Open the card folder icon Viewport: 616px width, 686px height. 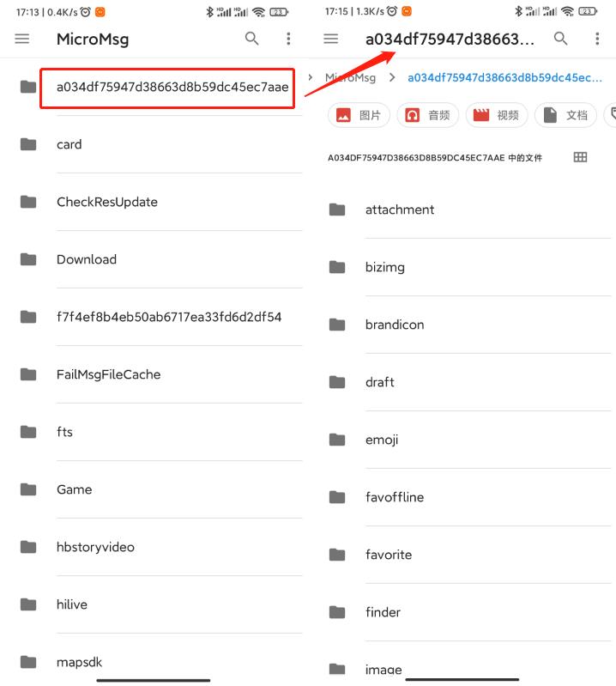[28, 144]
